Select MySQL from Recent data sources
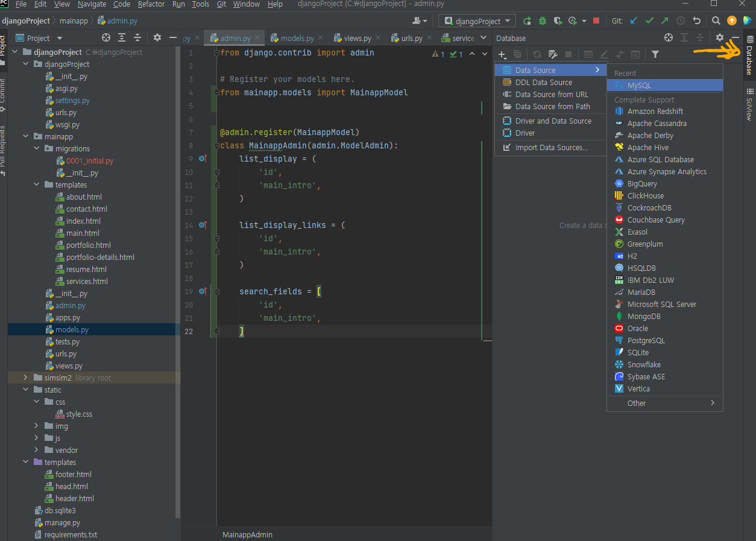Screen dimensions: 756x541 (664, 86)
